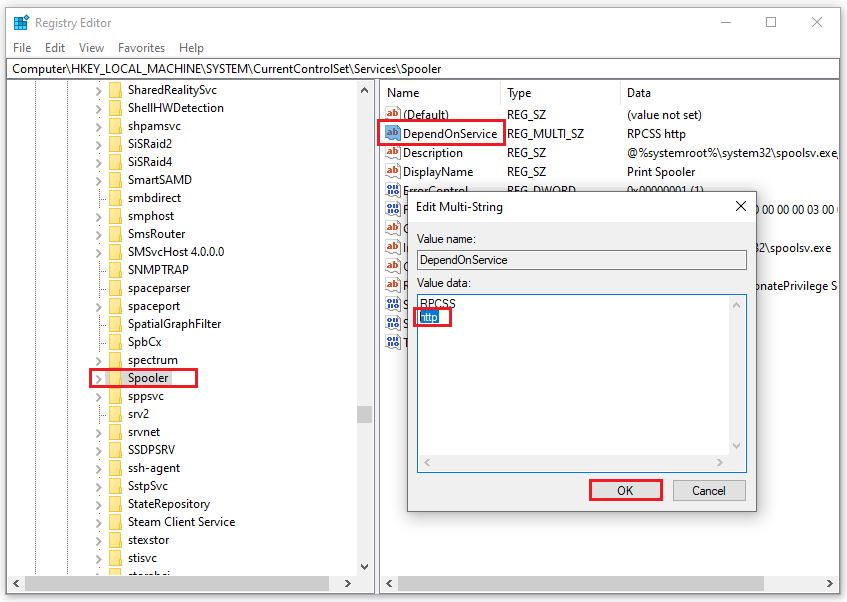Expand the SmsRouter key
847x602 pixels.
(98, 235)
